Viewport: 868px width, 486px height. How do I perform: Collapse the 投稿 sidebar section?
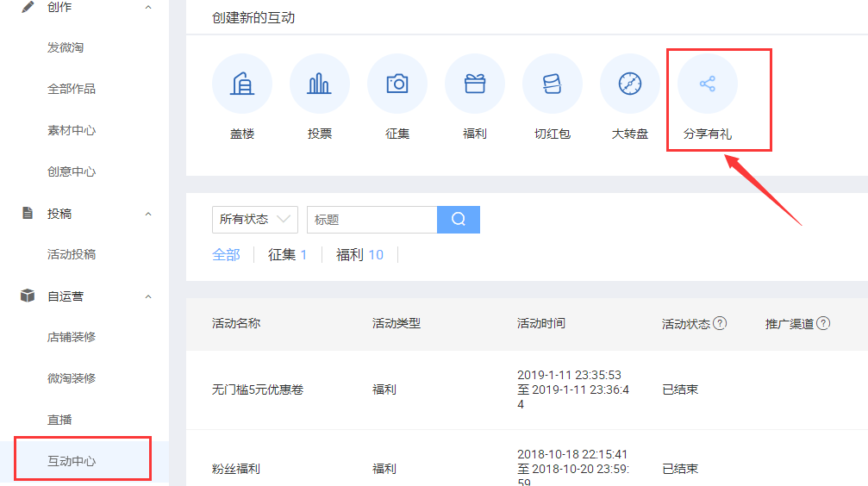(x=147, y=215)
